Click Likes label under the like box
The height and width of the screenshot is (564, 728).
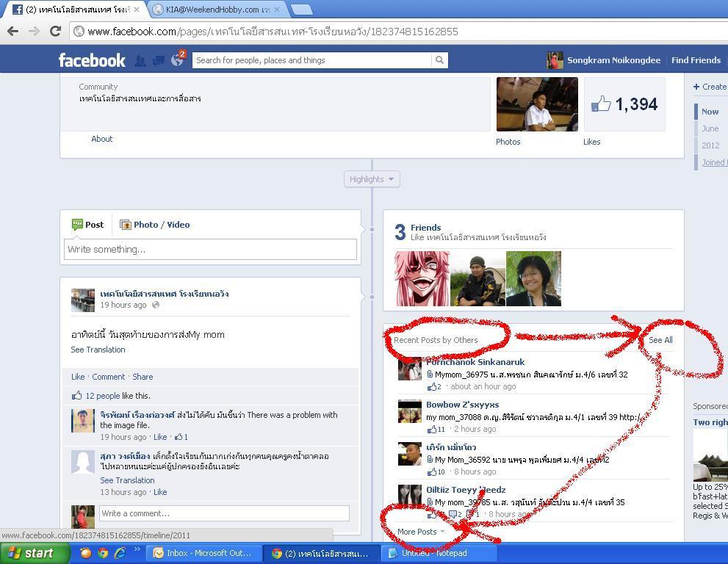pyautogui.click(x=591, y=142)
